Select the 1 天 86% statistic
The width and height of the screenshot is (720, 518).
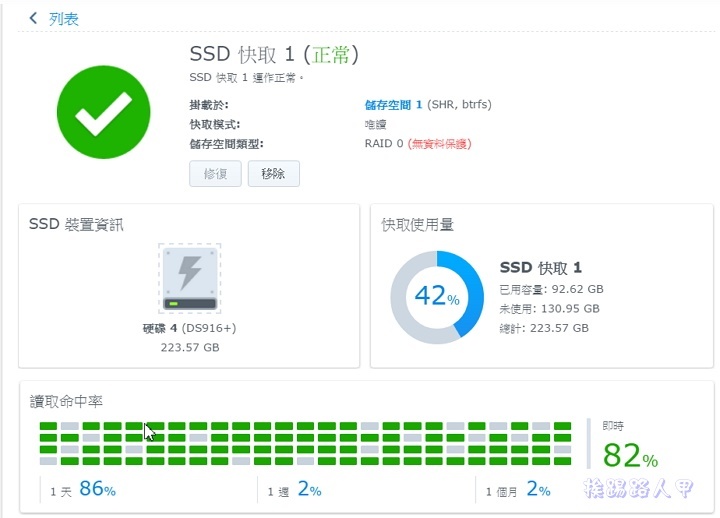coord(84,490)
